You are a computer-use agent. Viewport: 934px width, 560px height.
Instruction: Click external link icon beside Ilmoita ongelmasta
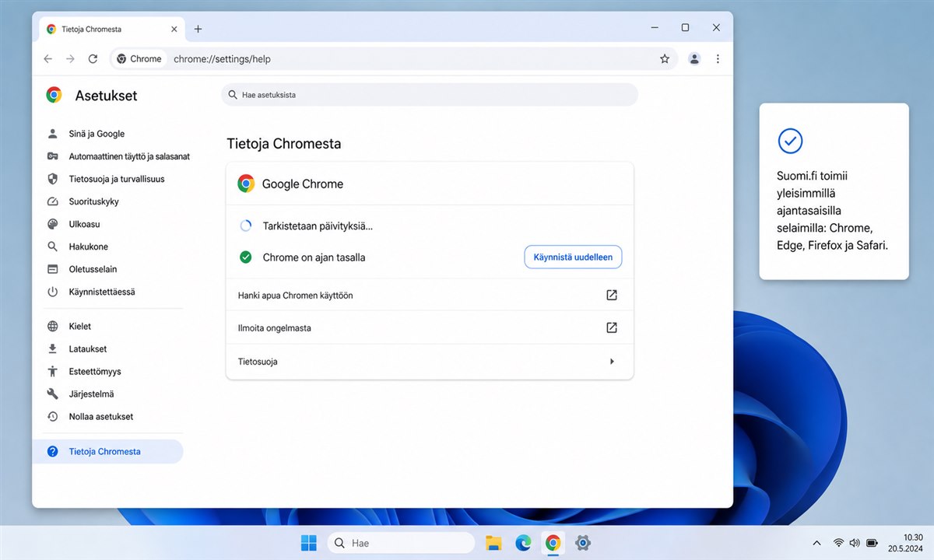612,328
